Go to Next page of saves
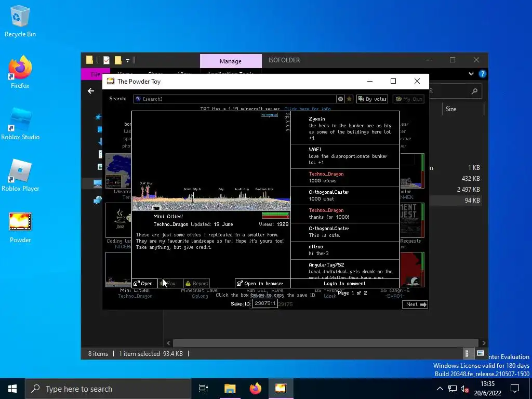Screen dimensions: 532x399 click(415, 304)
